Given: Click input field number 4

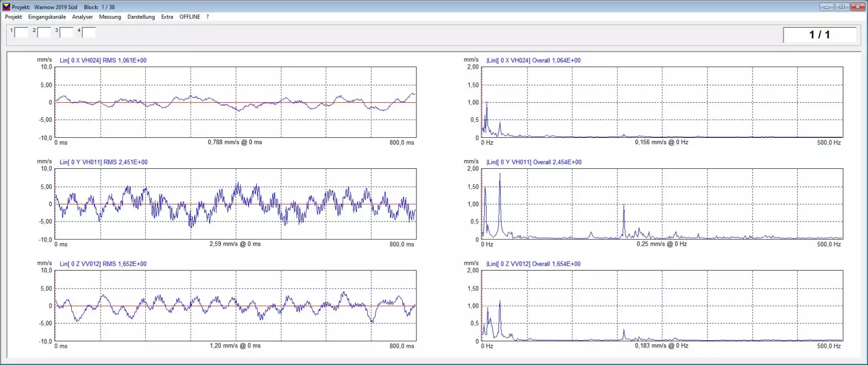Looking at the screenshot, I should point(89,33).
